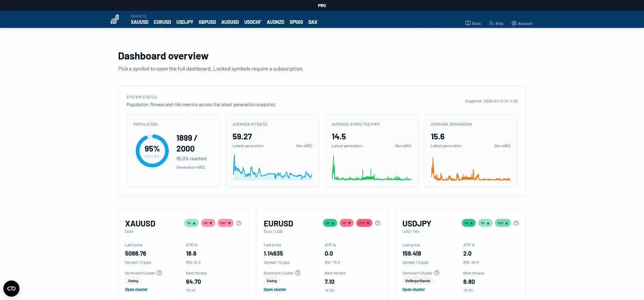Click the USDJPY card help question icon

coord(516,223)
